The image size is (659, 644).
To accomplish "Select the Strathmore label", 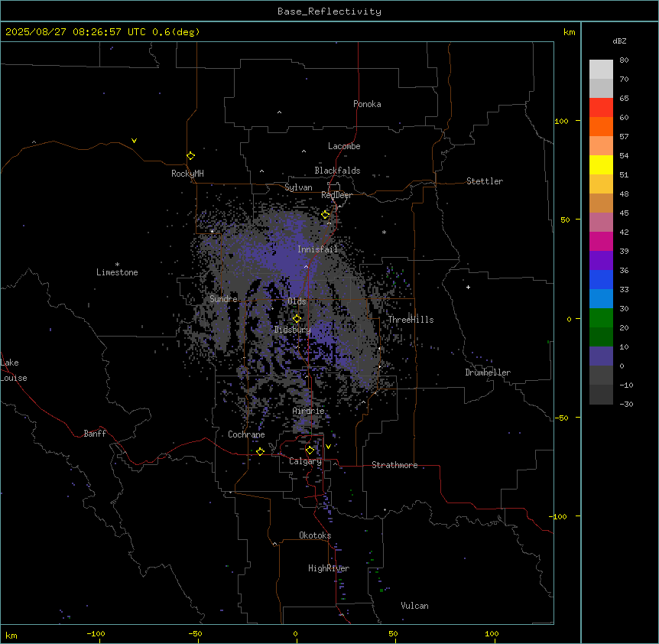I will click(x=394, y=465).
